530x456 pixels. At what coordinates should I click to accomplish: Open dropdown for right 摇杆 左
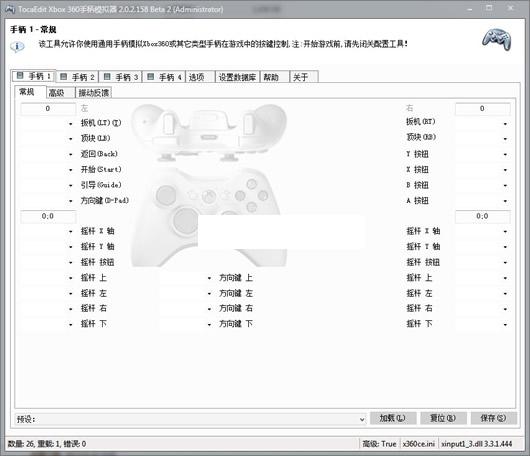coord(505,294)
